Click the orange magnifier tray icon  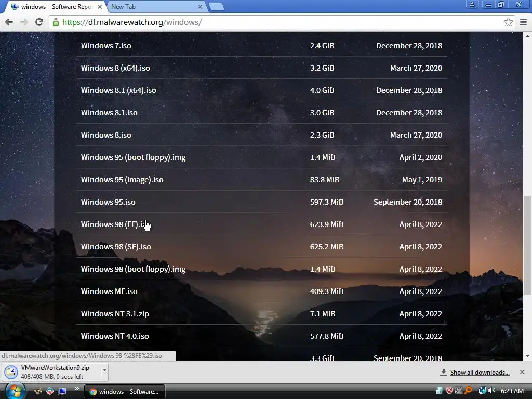(x=468, y=391)
